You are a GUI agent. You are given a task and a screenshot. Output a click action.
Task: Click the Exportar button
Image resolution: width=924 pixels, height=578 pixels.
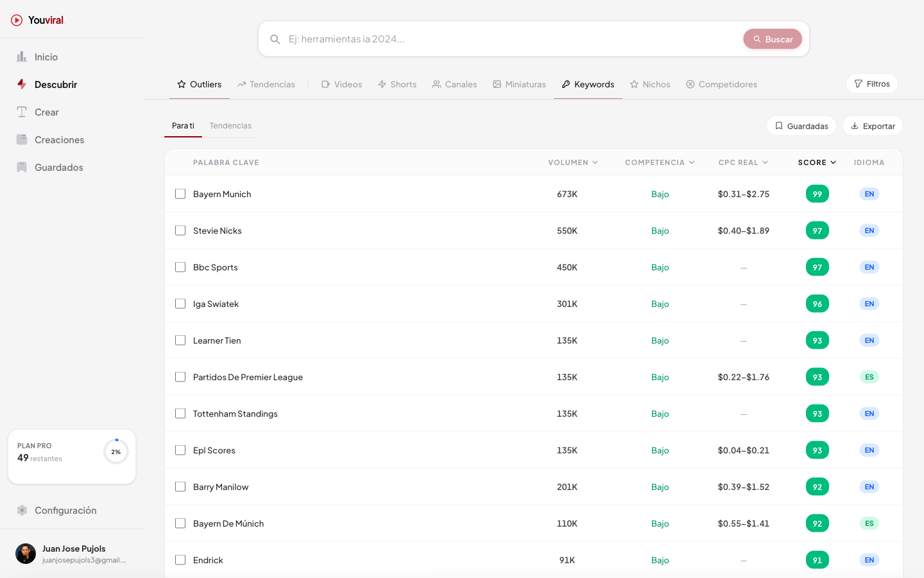click(873, 126)
